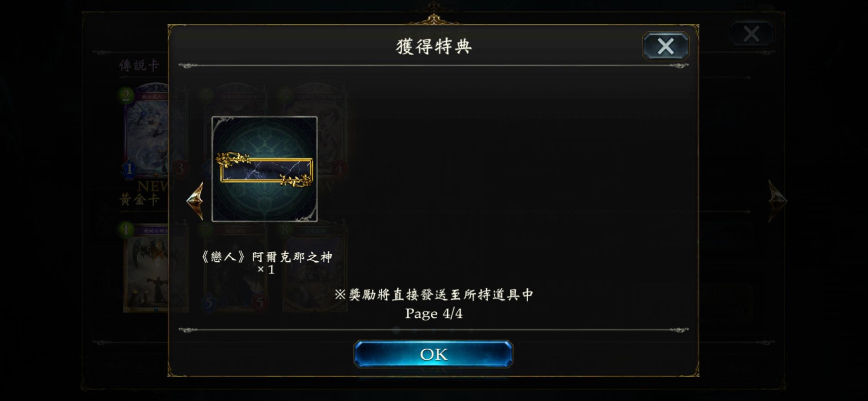Viewport: 868px width, 401px height.
Task: Tap the 《戀人》阿爾克那之神 reward name
Action: coord(266,257)
